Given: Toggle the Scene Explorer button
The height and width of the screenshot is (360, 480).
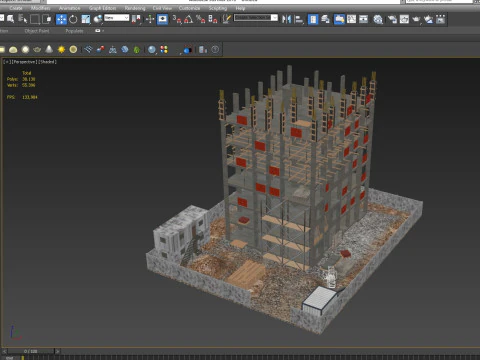Looking at the screenshot, I should point(313,19).
